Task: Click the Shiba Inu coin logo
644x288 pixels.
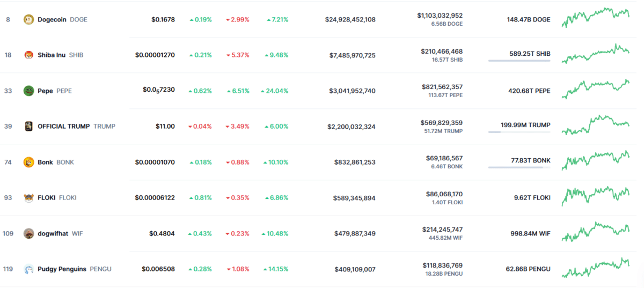Action: tap(29, 55)
